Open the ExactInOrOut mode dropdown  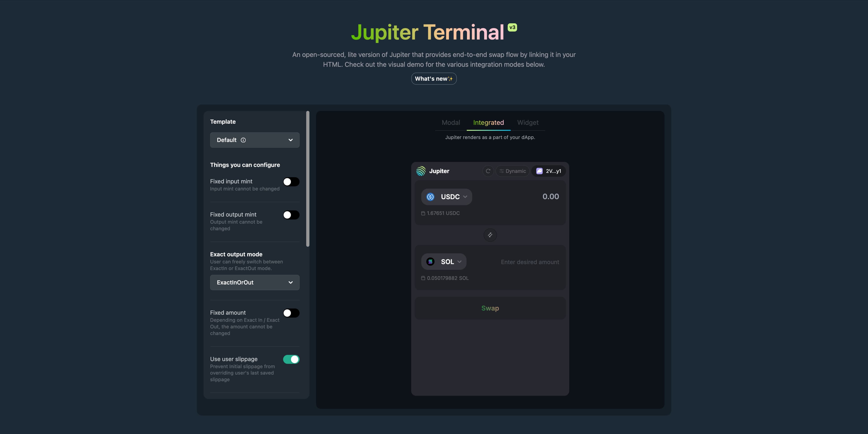(x=255, y=282)
